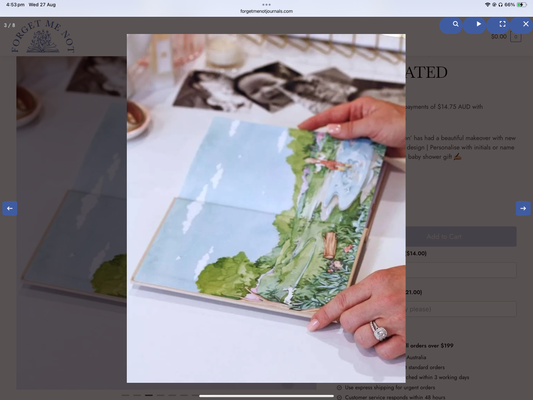
Task: Click the dimmed Add to Cart button
Action: point(461,237)
